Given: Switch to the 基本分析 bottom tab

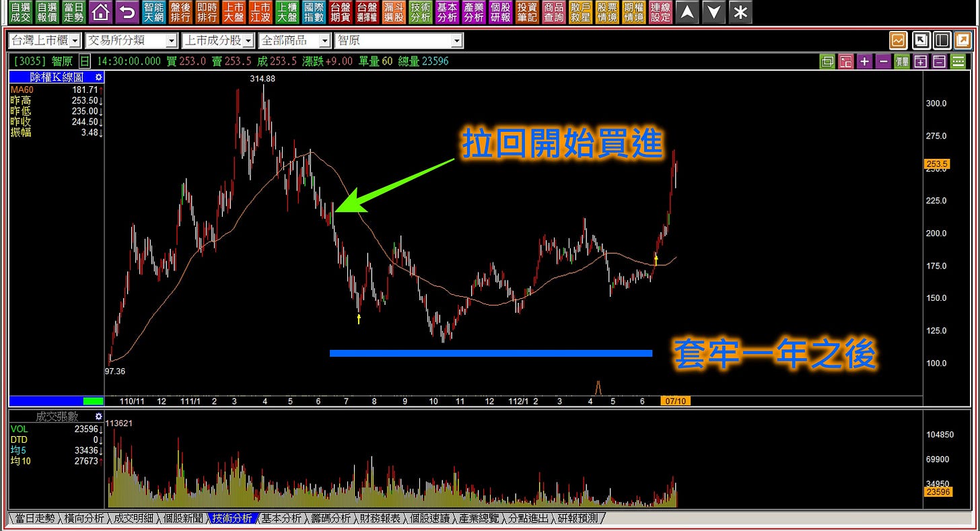Looking at the screenshot, I should 282,518.
